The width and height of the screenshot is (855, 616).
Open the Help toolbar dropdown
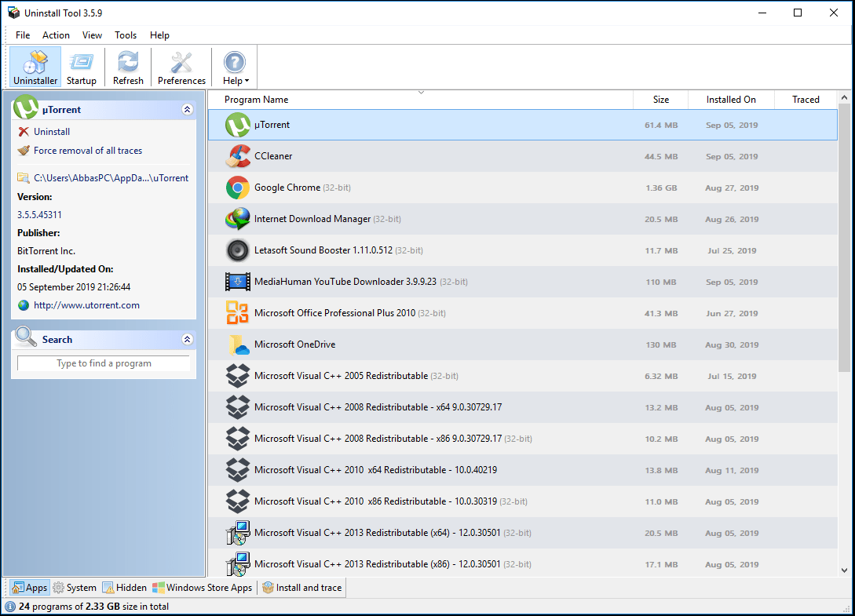(x=235, y=67)
